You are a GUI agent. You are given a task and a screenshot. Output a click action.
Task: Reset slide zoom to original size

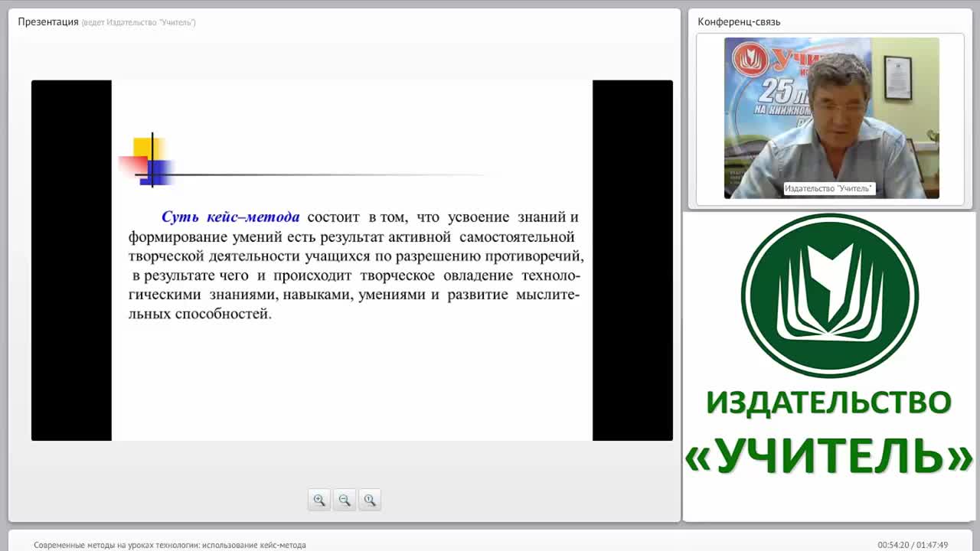(370, 500)
